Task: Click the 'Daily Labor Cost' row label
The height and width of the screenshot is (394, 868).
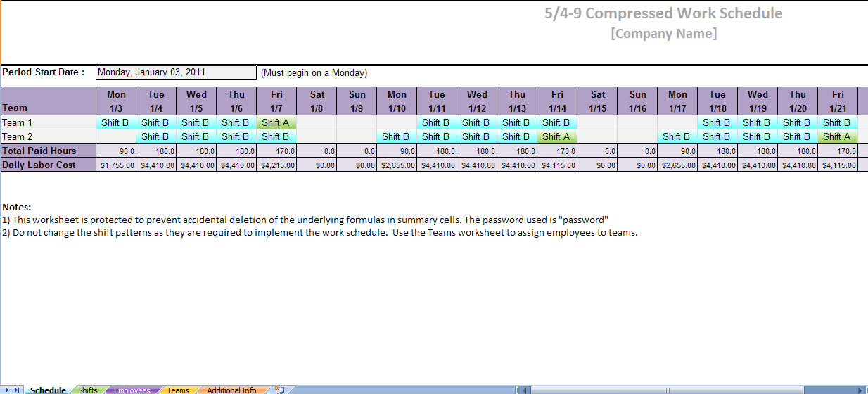Action: (48, 165)
